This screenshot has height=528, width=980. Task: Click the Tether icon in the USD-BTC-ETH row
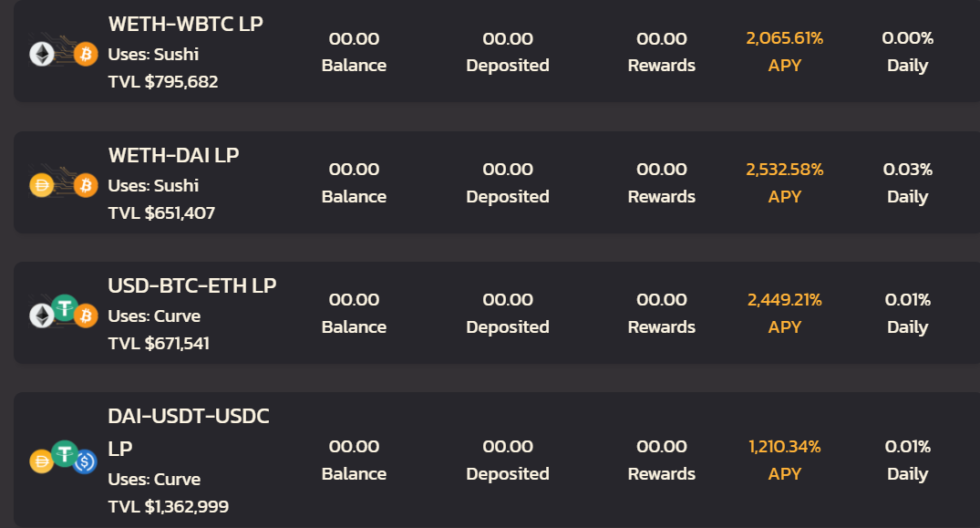[x=65, y=307]
